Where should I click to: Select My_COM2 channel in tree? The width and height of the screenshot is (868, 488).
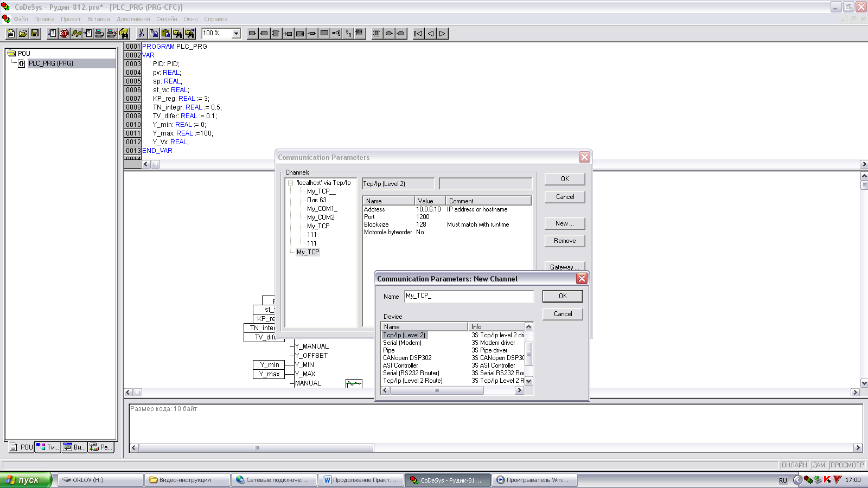tap(321, 217)
